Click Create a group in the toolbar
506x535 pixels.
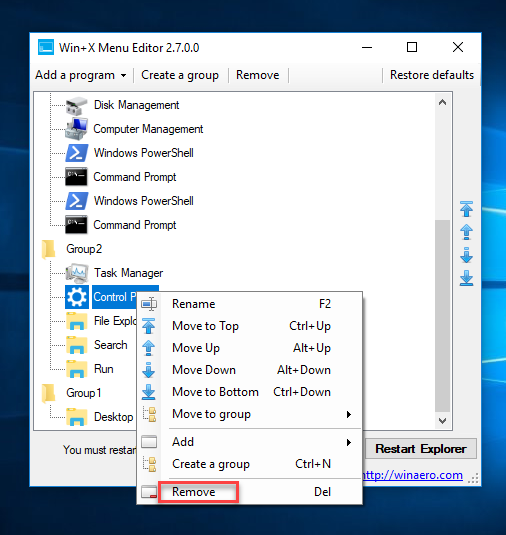180,75
